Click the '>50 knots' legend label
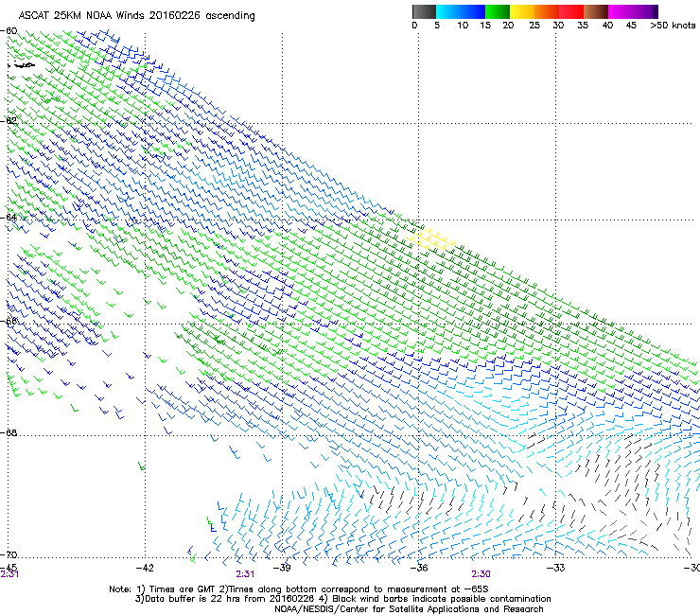 tap(673, 25)
